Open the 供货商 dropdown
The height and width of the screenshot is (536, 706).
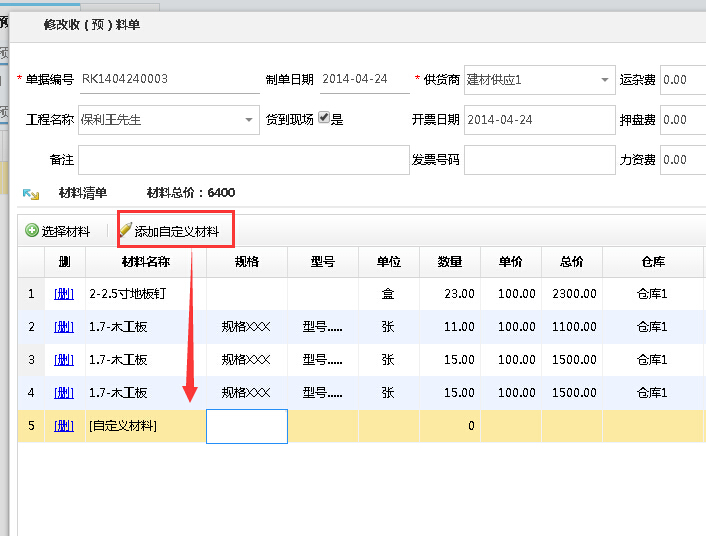click(606, 80)
